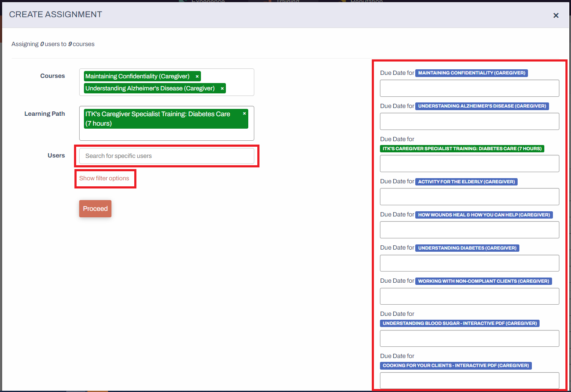Screen dimensions: 571x392
Task: Set due date for Cooking for Your Clients PDF
Action: click(x=469, y=380)
